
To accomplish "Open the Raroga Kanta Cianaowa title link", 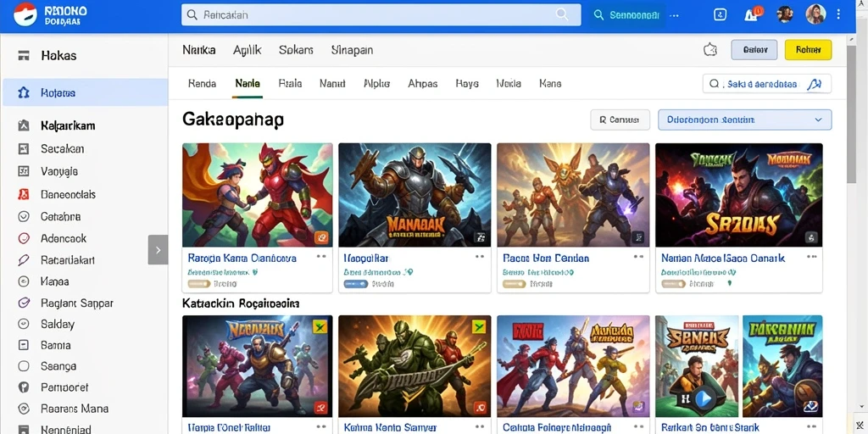I will coord(242,258).
